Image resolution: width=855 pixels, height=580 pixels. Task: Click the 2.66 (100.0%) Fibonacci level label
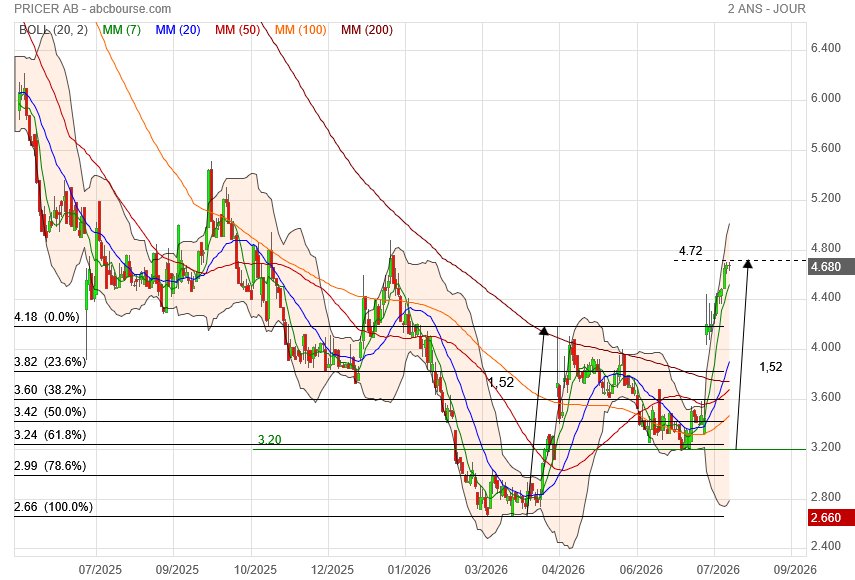coord(53,507)
